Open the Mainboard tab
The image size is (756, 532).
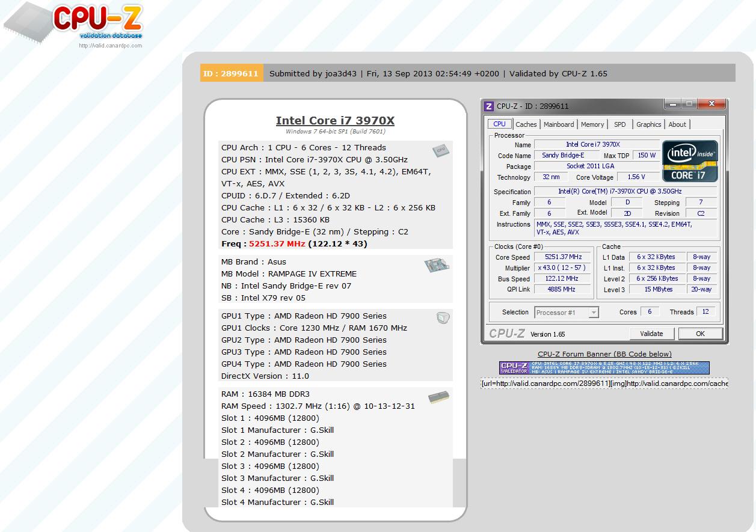pos(559,124)
